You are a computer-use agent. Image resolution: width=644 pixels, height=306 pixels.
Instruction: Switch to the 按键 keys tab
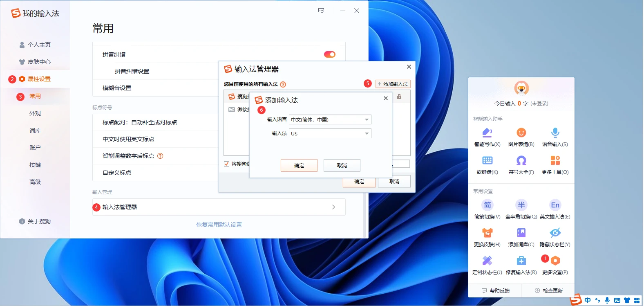tap(35, 165)
